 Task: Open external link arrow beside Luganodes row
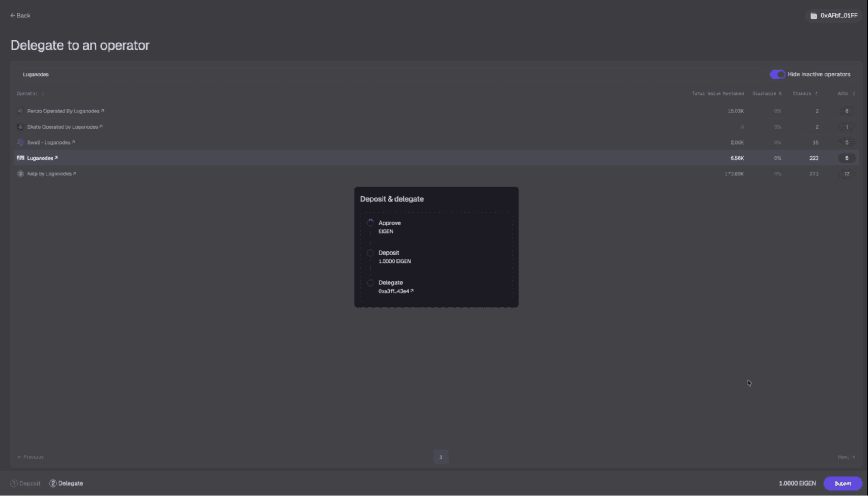tap(56, 158)
